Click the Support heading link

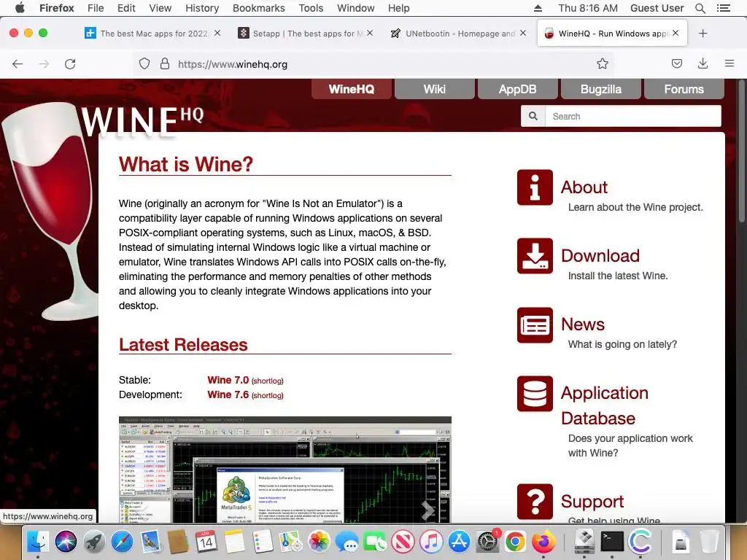tap(592, 502)
